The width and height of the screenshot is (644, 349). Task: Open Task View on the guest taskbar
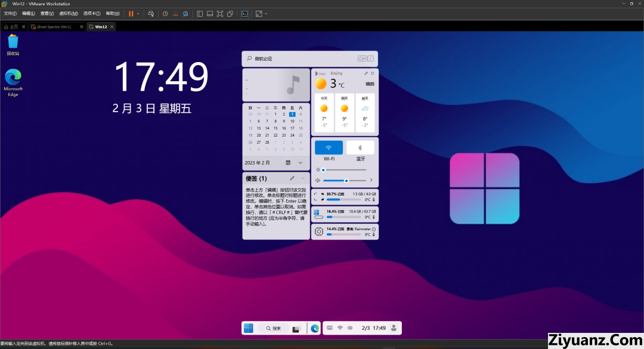(296, 328)
